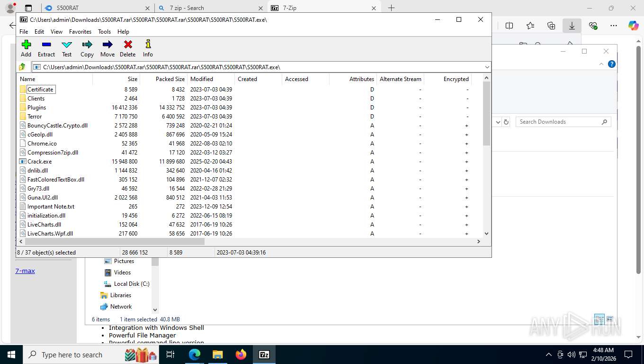Refresh the Explorer Downloads folder
644x364 pixels.
coord(506,122)
